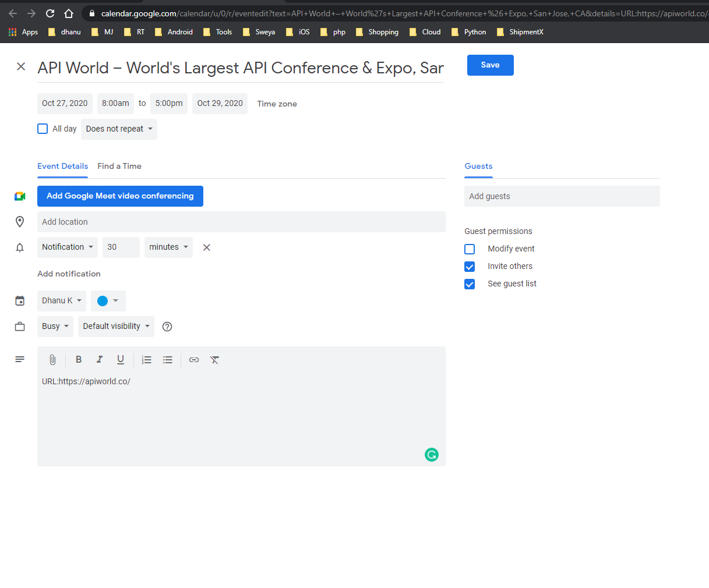
Task: Open the Default visibility dropdown
Action: 116,327
